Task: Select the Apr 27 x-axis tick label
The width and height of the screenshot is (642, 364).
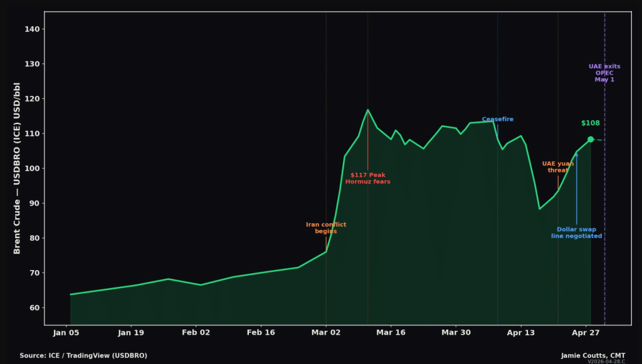Action: (x=586, y=333)
